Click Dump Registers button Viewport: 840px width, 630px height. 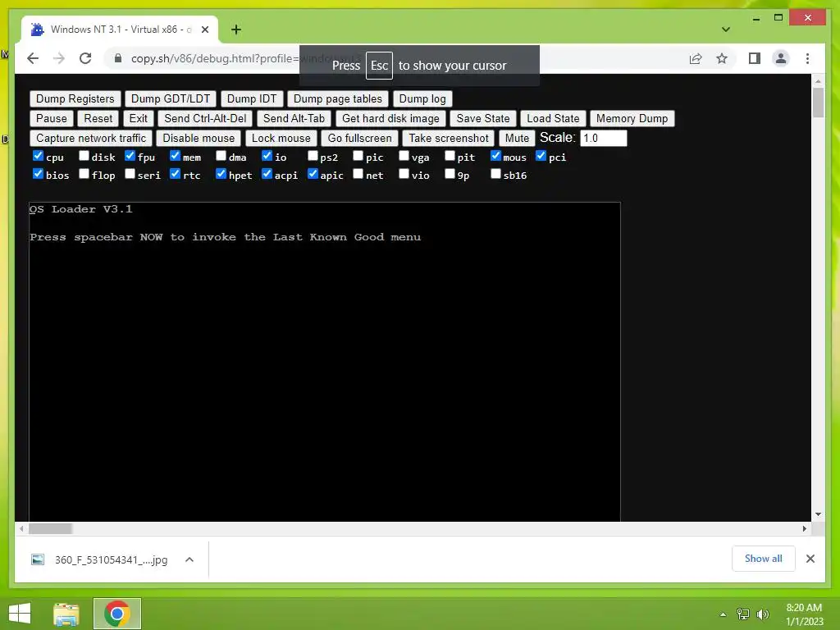coord(75,98)
